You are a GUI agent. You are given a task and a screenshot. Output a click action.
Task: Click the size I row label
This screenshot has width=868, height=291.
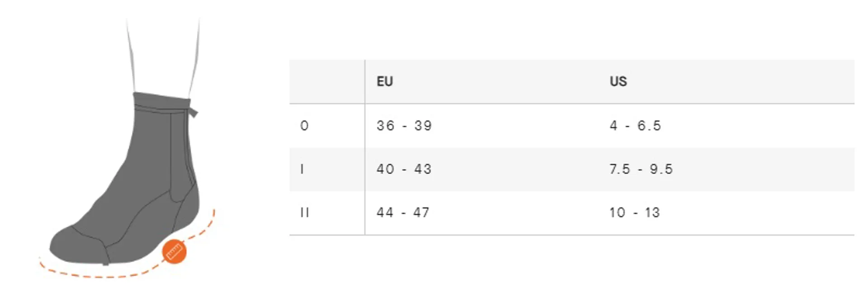(x=302, y=169)
